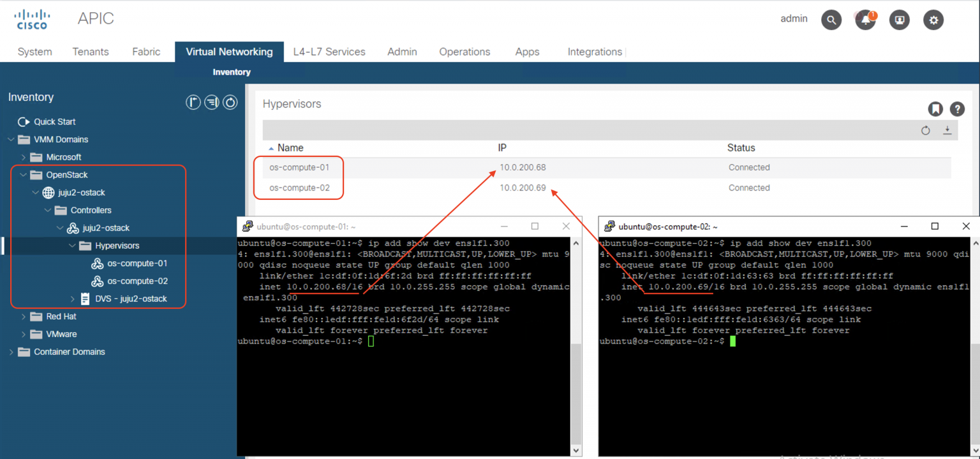Download the Hypervisors table data
This screenshot has width=980, height=459.
tap(947, 130)
